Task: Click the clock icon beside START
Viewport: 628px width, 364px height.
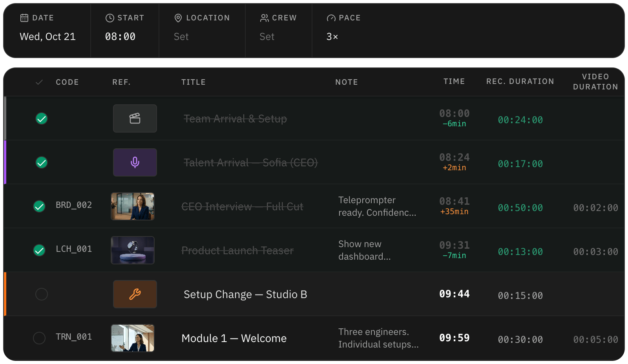Action: pyautogui.click(x=110, y=18)
